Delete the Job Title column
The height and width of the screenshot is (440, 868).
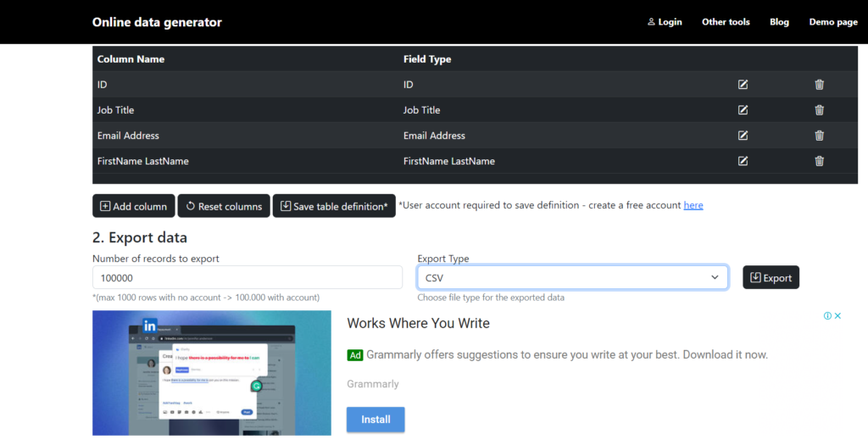[x=819, y=110]
